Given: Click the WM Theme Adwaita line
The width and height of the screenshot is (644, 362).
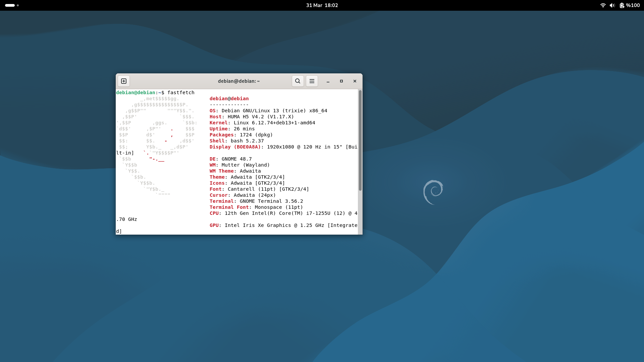Looking at the screenshot, I should (235, 171).
